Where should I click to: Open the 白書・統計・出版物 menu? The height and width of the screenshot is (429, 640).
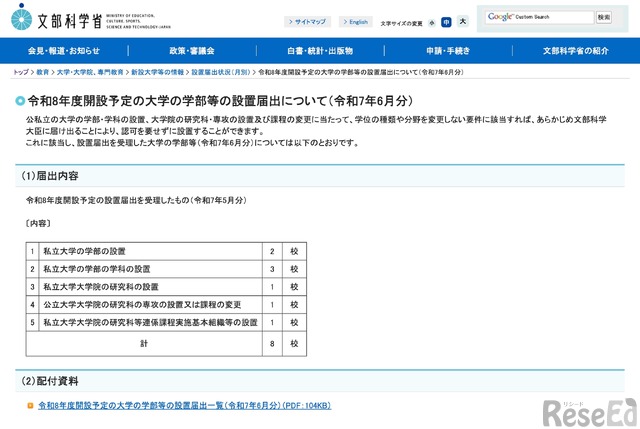click(x=320, y=51)
